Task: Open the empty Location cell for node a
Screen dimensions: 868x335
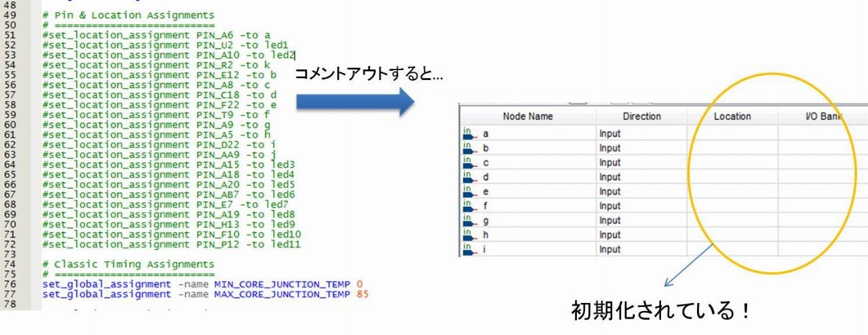Action: [x=731, y=134]
